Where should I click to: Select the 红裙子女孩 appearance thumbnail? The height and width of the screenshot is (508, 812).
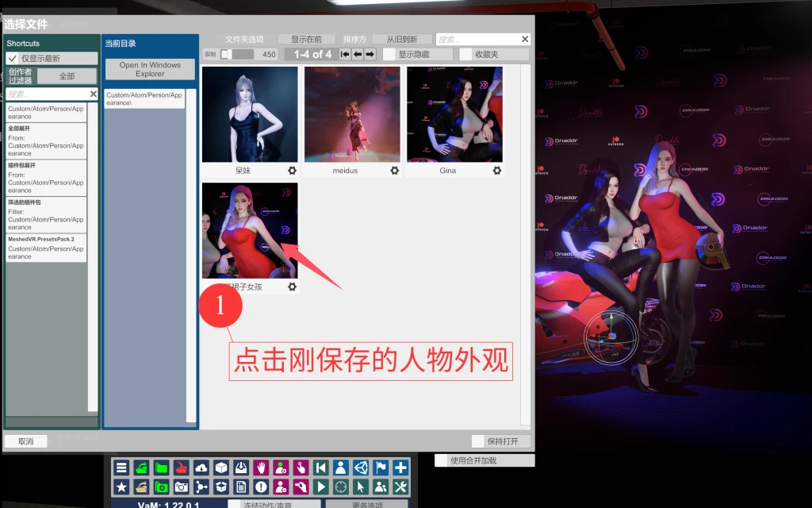(248, 229)
